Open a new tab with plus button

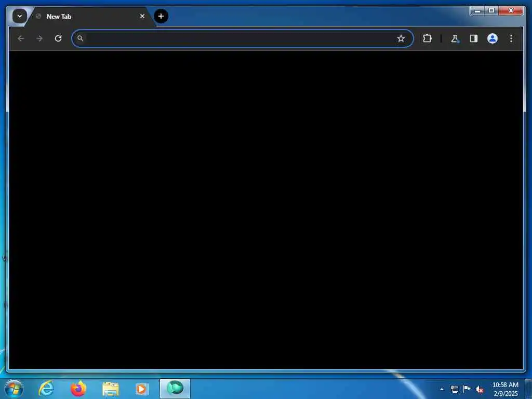[x=161, y=16]
